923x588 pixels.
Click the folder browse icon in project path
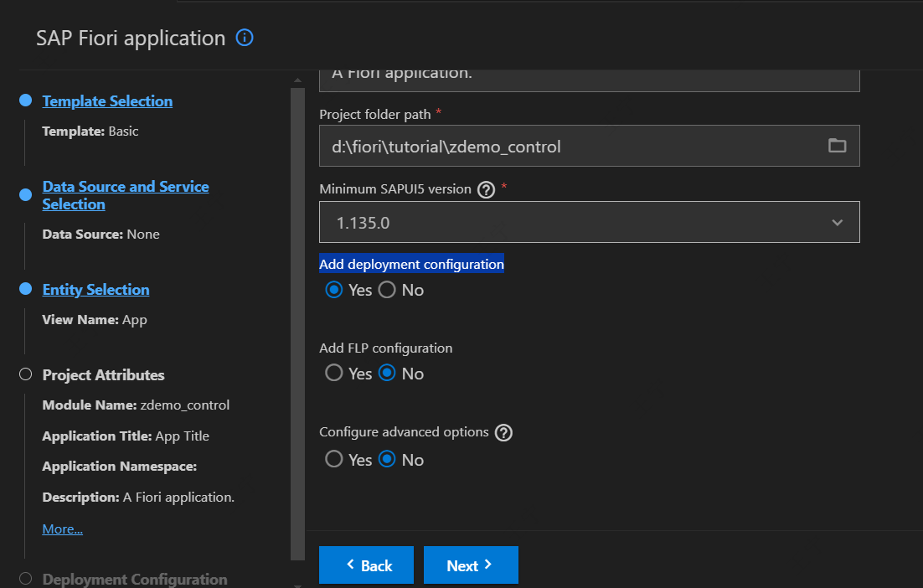coord(837,146)
